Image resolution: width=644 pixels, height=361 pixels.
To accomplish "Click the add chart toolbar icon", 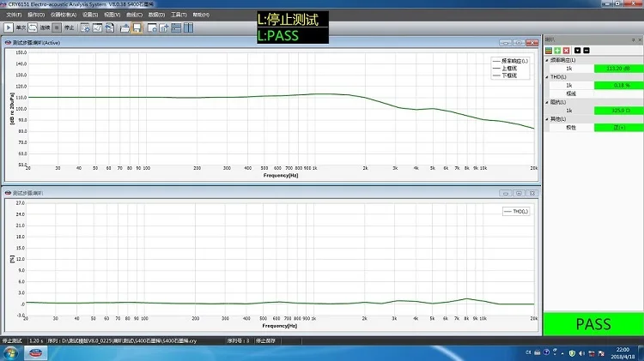I will pyautogui.click(x=164, y=27).
